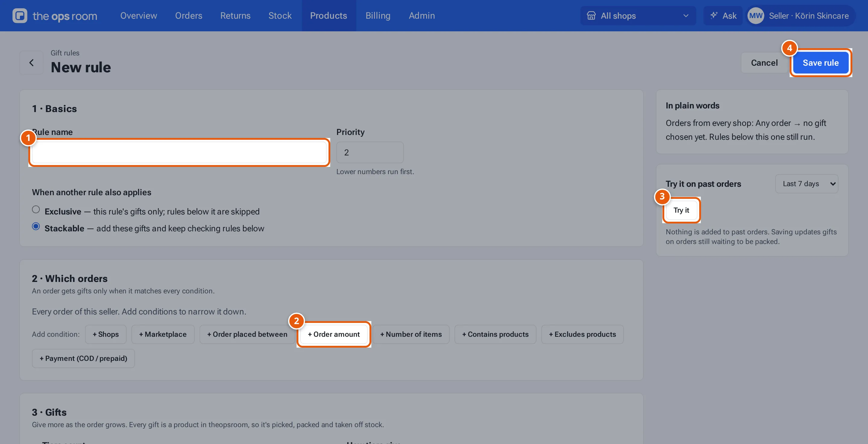Click the Priority number field
Screen dimensions: 868x444
click(x=370, y=152)
